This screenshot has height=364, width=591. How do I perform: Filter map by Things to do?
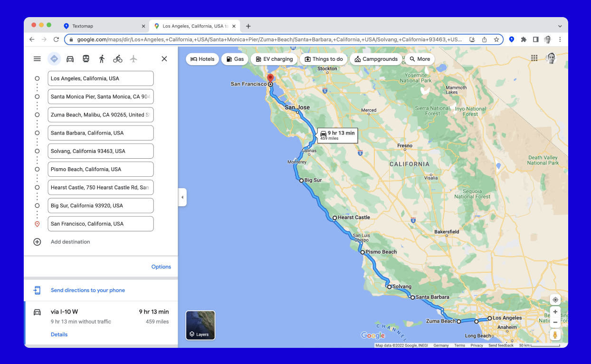tap(324, 59)
